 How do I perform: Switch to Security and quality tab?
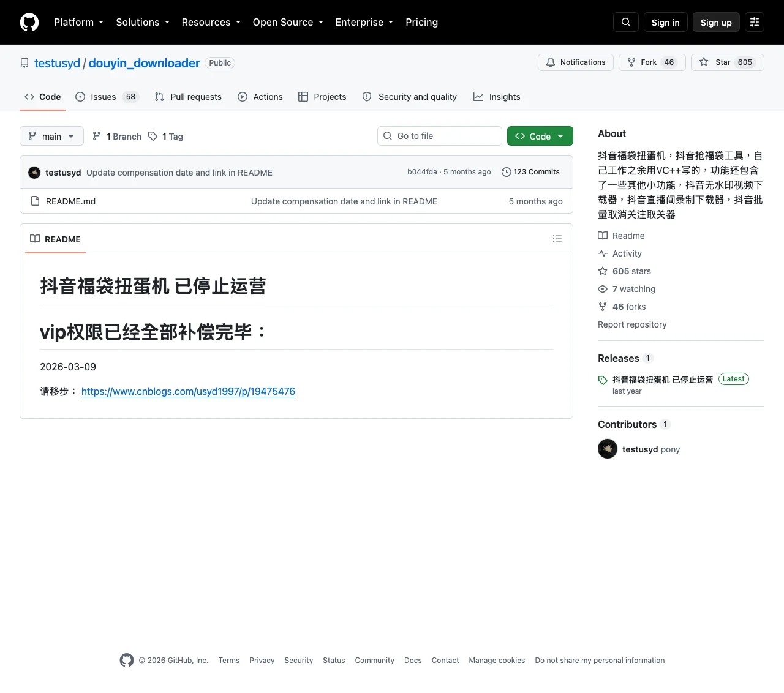click(410, 97)
